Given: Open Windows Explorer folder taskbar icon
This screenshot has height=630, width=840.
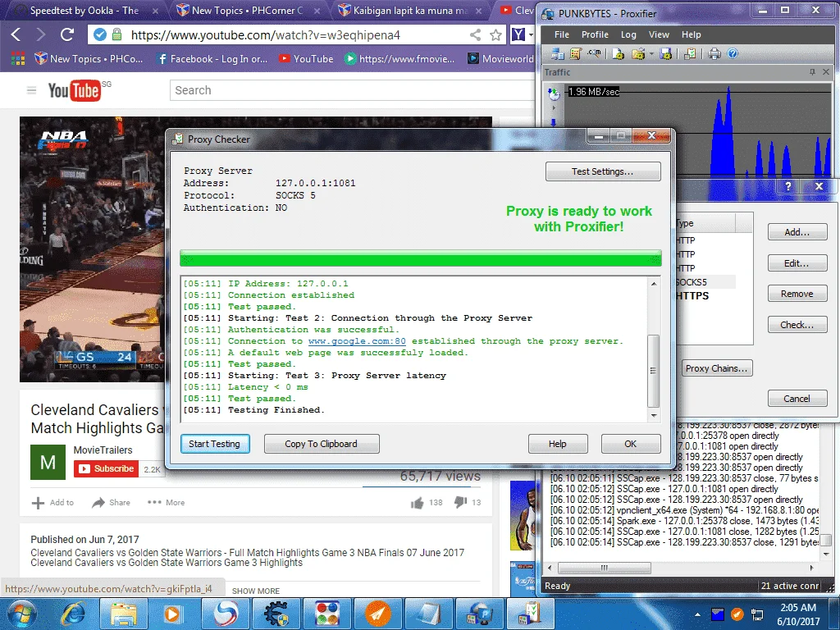Looking at the screenshot, I should (x=123, y=614).
